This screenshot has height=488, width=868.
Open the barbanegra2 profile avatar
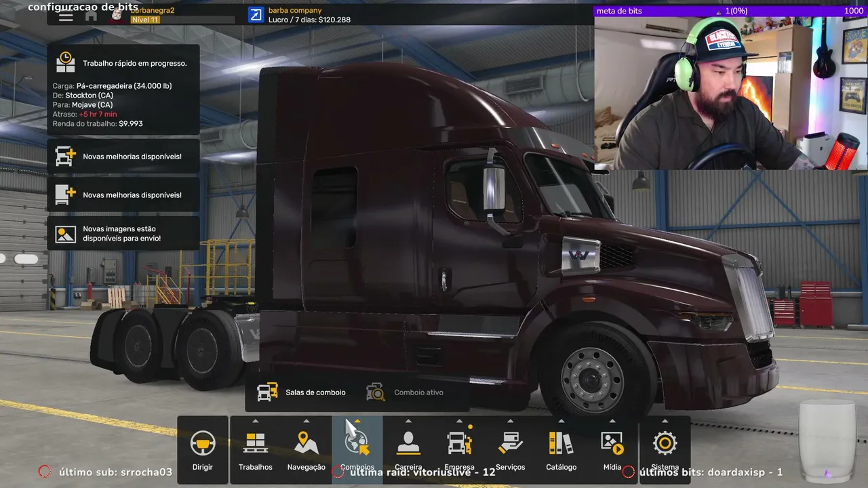(117, 16)
